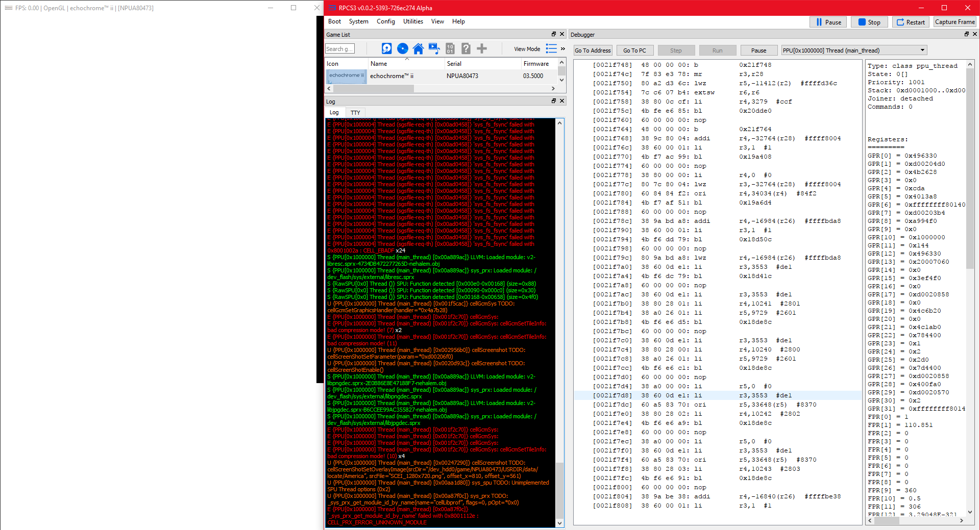Screen dimensions: 980x530
Task: Click the game search input field
Action: pyautogui.click(x=339, y=49)
